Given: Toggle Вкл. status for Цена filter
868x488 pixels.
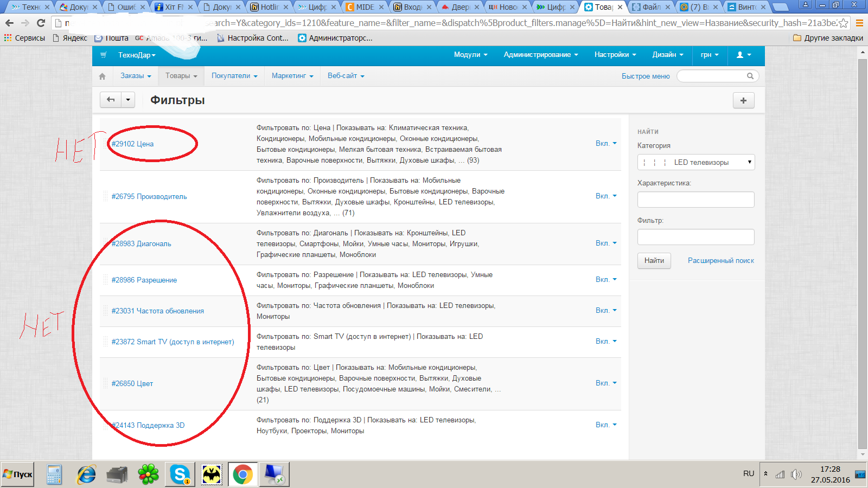Looking at the screenshot, I should (606, 144).
